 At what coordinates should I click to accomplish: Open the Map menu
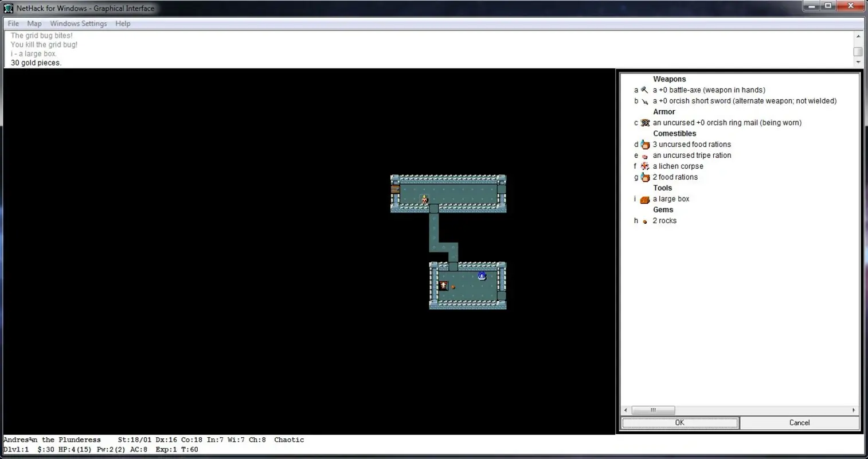coord(34,24)
